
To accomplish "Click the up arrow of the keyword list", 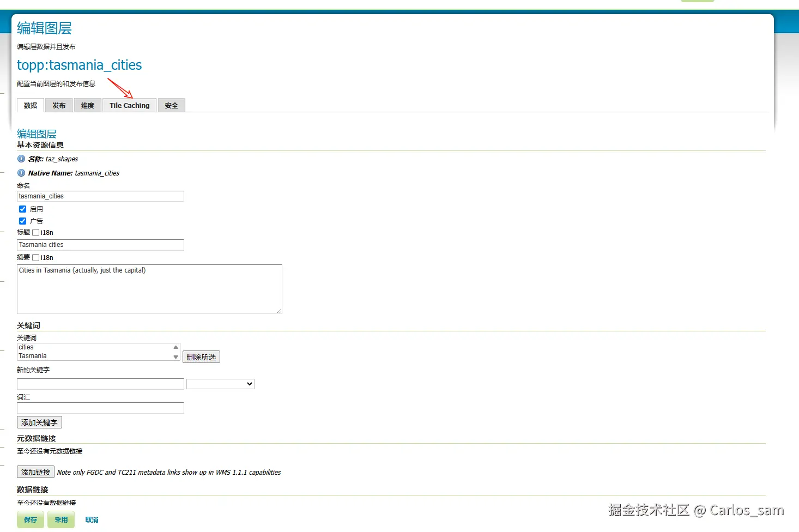I will click(x=175, y=347).
